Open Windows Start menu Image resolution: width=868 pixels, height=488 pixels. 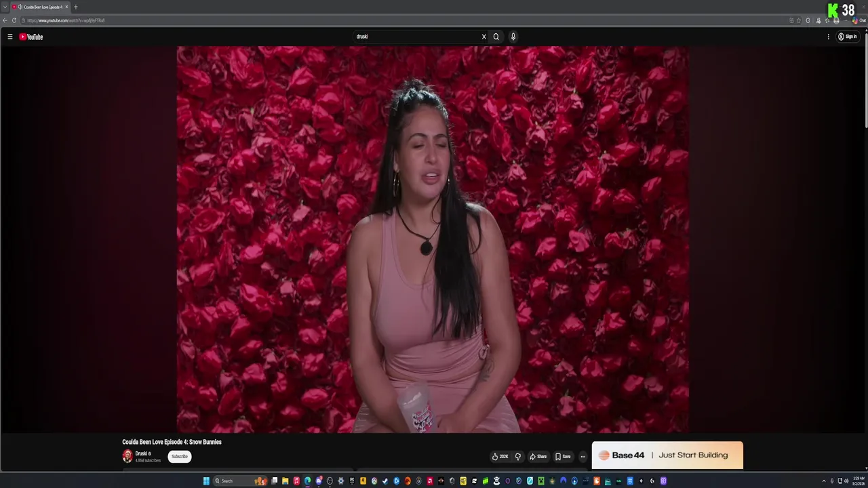click(206, 481)
